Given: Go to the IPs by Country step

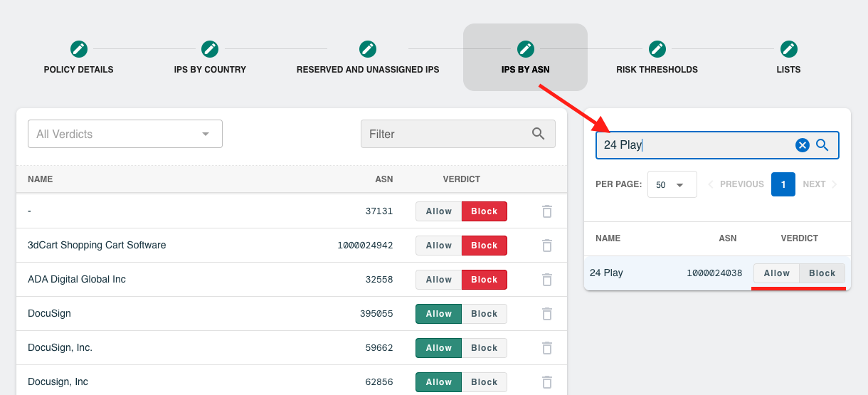Looking at the screenshot, I should click(x=210, y=58).
